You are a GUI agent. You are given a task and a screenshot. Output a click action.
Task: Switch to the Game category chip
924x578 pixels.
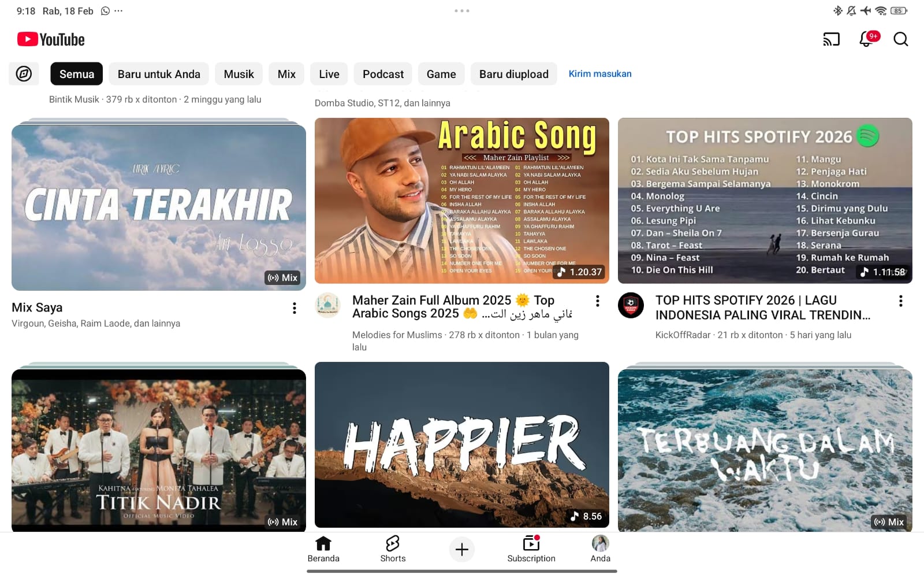(x=441, y=74)
